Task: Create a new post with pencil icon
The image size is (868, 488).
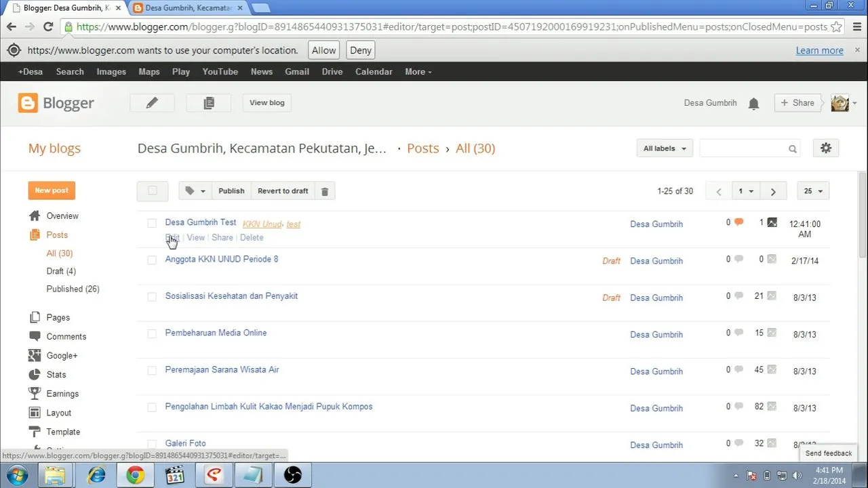Action: (152, 102)
